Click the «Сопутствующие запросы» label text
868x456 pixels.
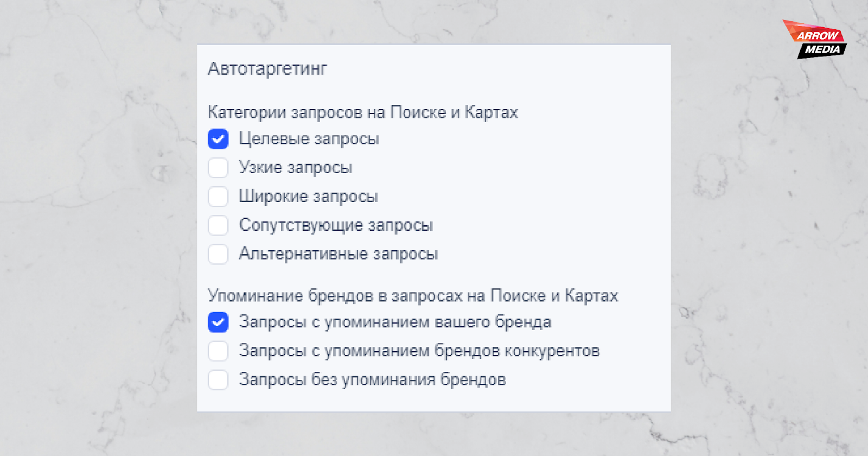tap(335, 225)
